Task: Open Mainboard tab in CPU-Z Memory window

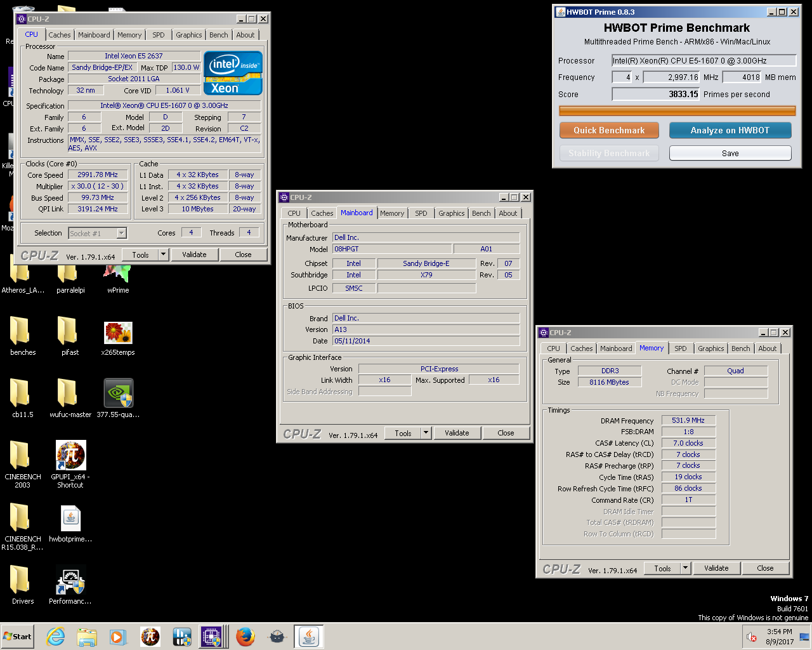Action: click(616, 348)
